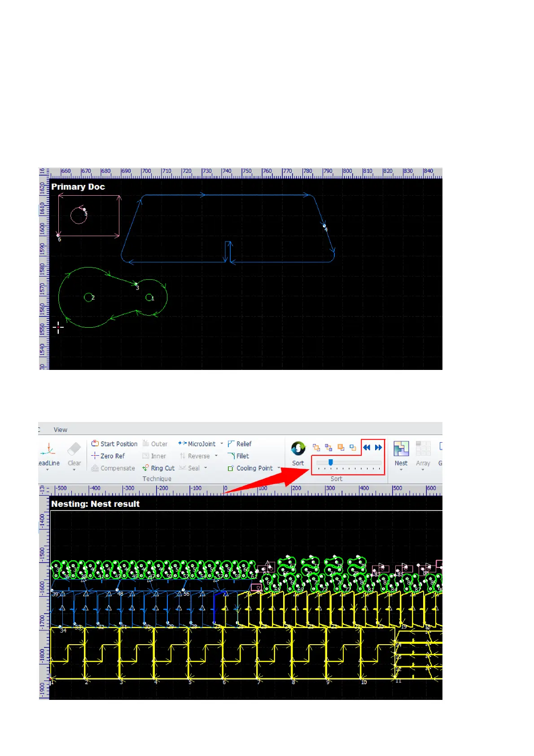Click the Start Position button
Viewport: 534px width, 756px height.
click(114, 444)
